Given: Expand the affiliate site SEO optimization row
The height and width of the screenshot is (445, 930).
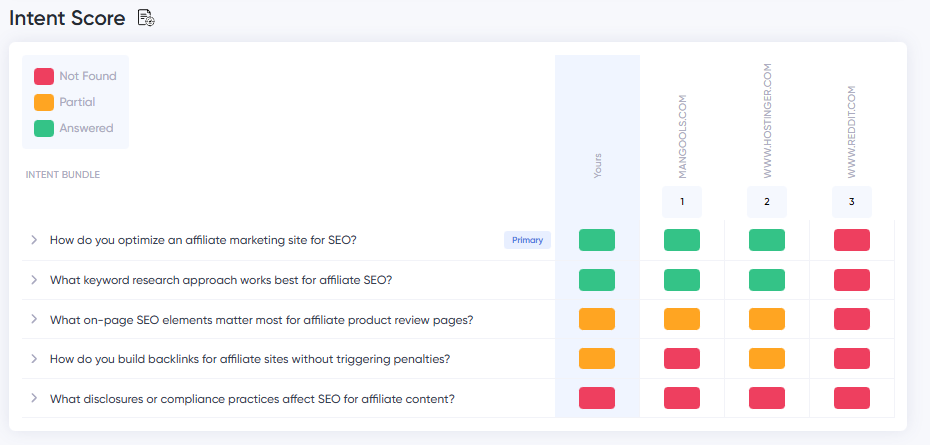Looking at the screenshot, I should tap(34, 240).
